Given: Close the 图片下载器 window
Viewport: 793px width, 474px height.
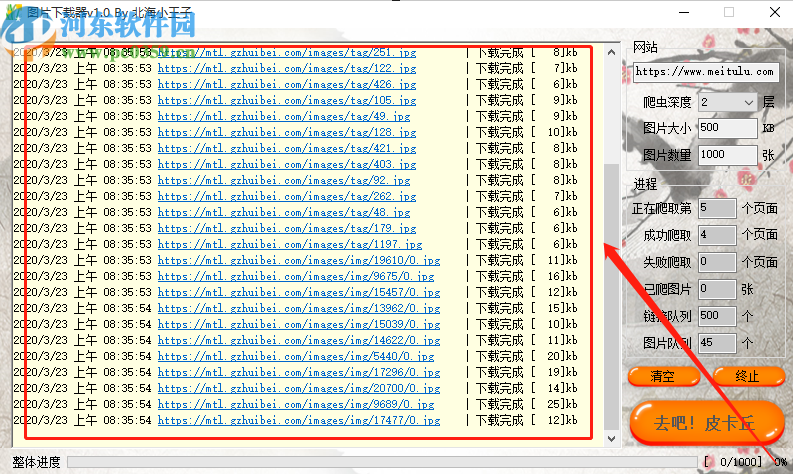Looking at the screenshot, I should (x=774, y=12).
